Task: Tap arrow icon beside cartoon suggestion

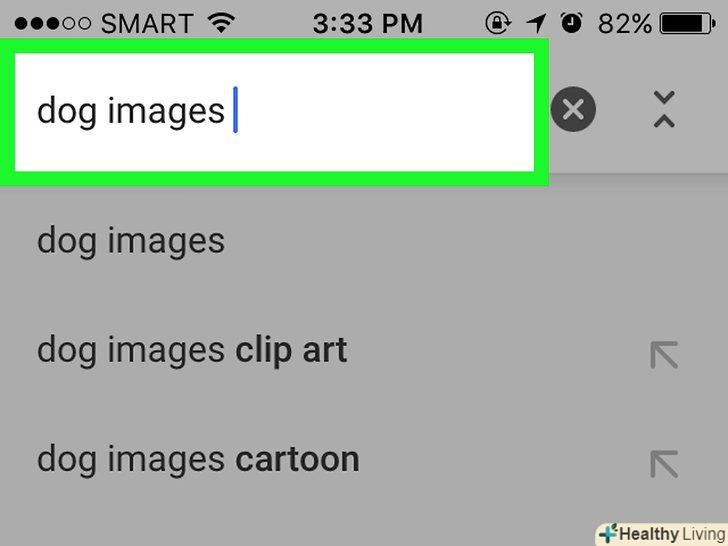Action: pos(664,463)
